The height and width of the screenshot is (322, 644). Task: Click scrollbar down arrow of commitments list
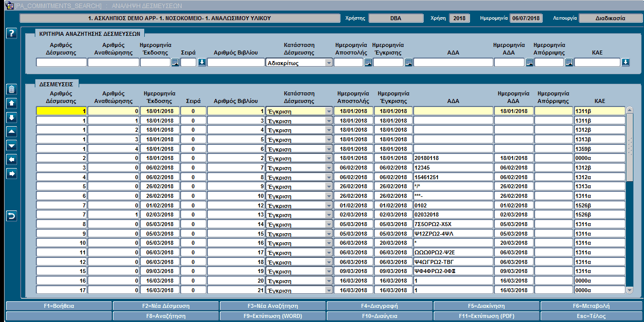coord(629,290)
